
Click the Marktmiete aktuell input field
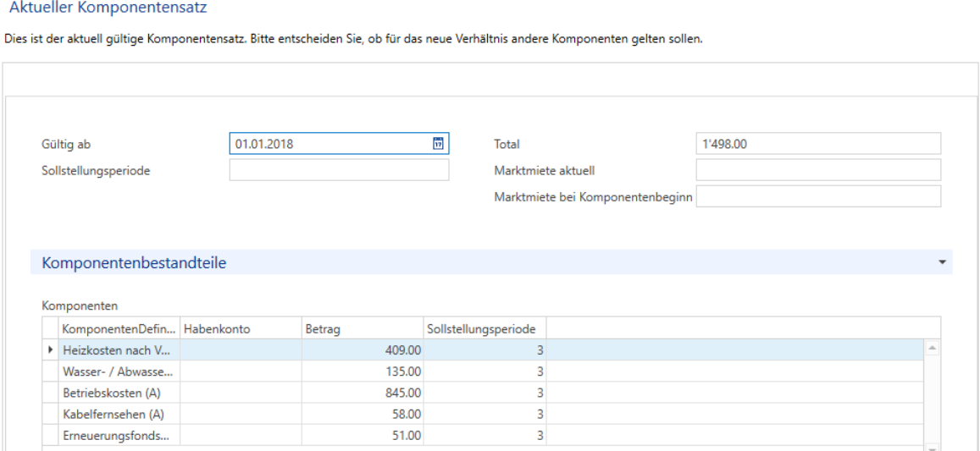818,170
